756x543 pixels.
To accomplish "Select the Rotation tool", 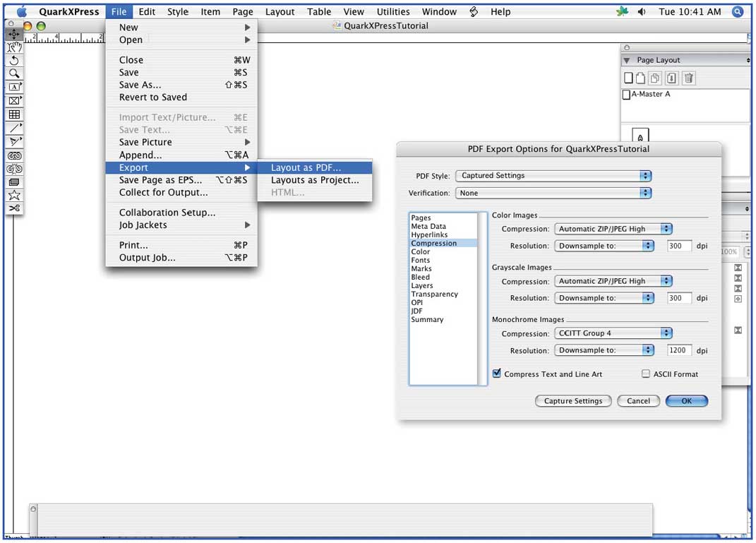I will pyautogui.click(x=14, y=60).
